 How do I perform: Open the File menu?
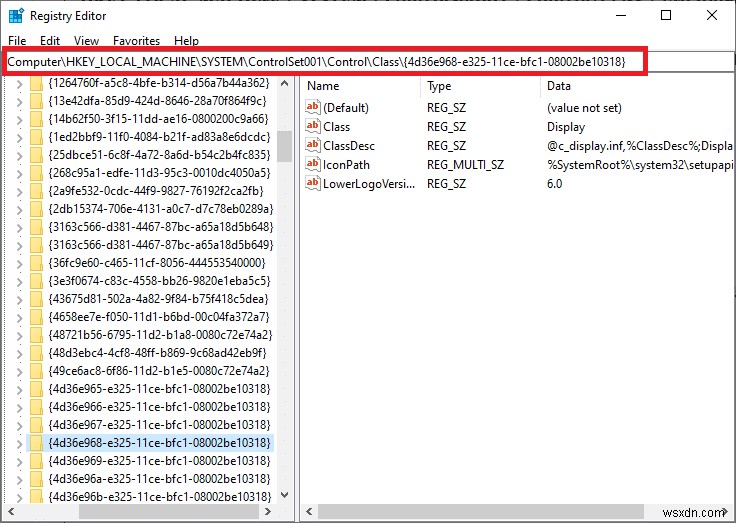pos(17,41)
